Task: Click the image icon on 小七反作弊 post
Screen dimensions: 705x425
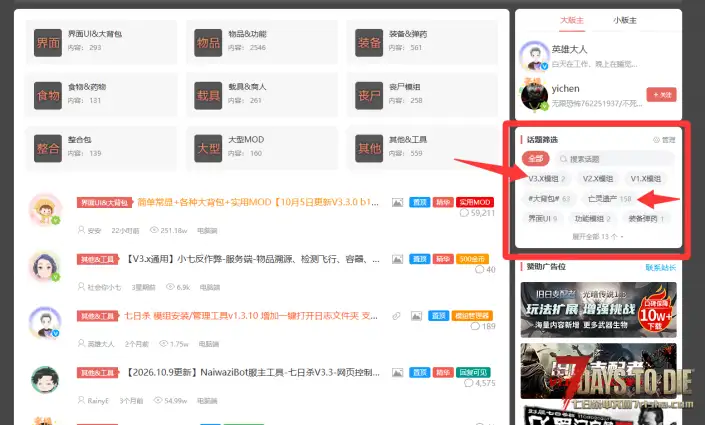Action: coord(397,259)
